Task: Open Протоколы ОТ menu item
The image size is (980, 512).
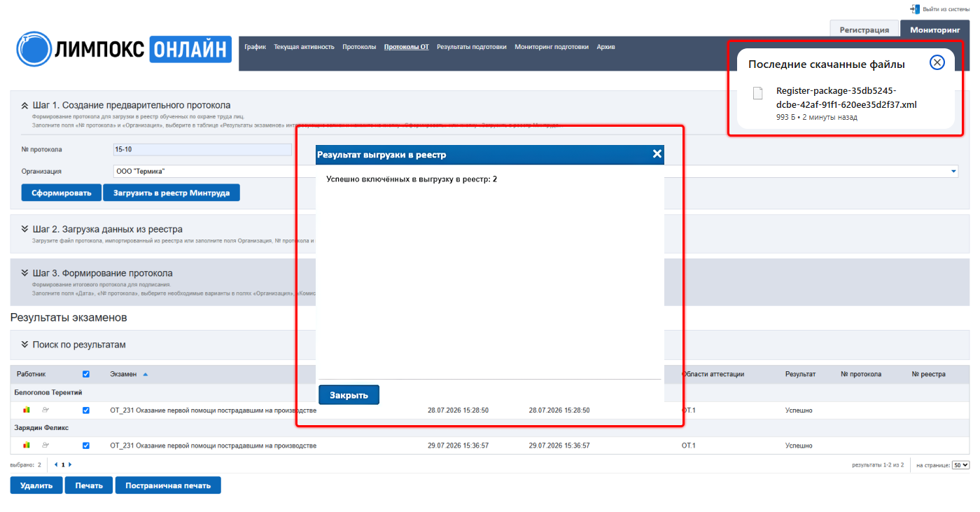Action: pyautogui.click(x=407, y=47)
